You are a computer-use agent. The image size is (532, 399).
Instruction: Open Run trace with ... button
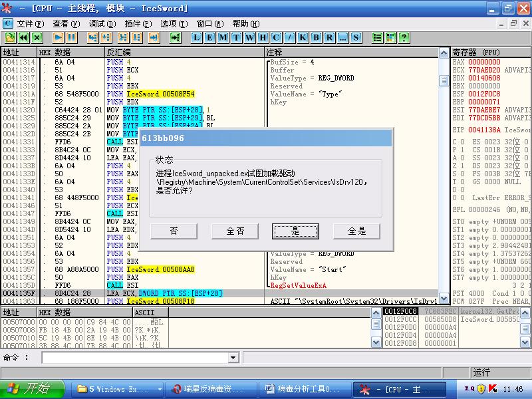(x=342, y=38)
